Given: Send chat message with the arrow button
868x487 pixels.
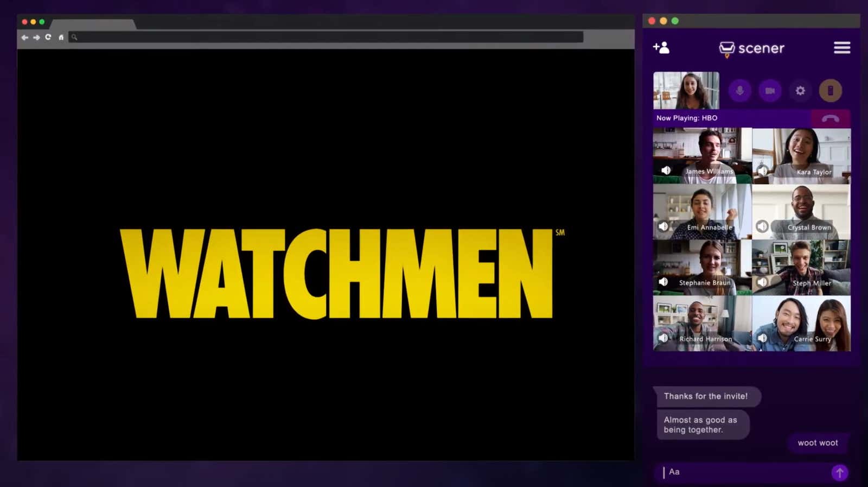Looking at the screenshot, I should point(840,472).
